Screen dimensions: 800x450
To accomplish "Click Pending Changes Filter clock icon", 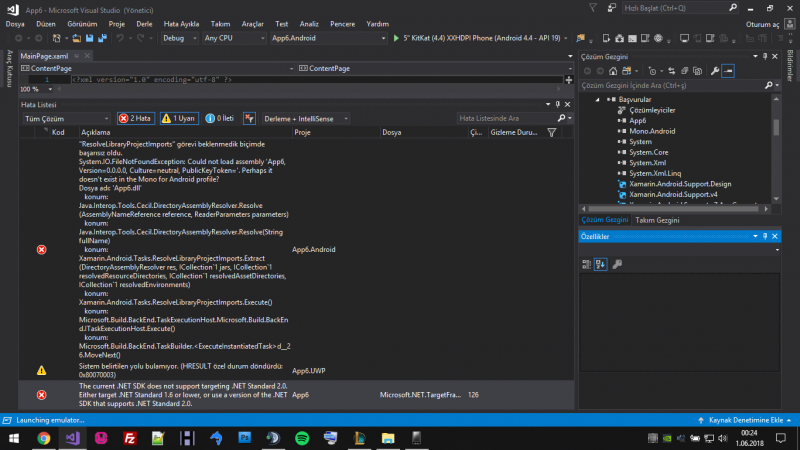I will [653, 71].
